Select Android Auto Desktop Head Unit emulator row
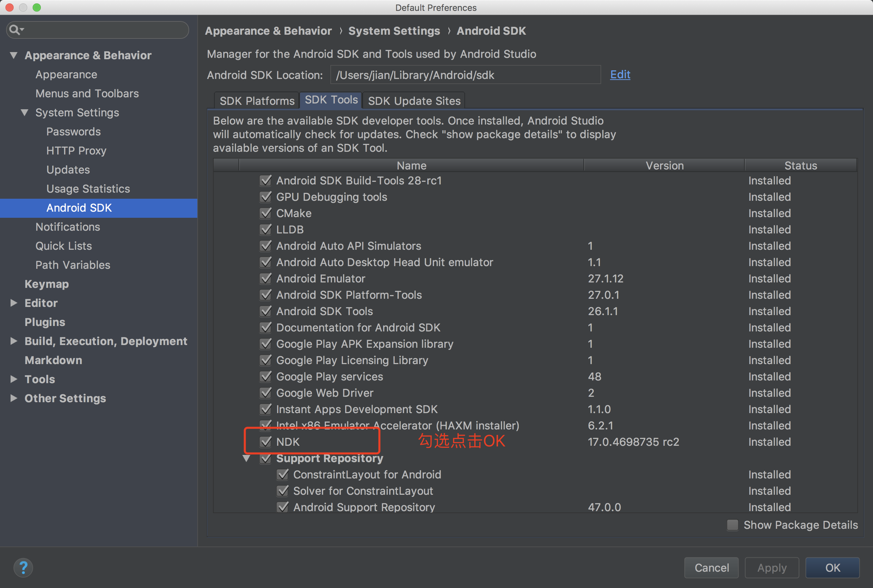Screen dimensions: 873x588 (535, 262)
